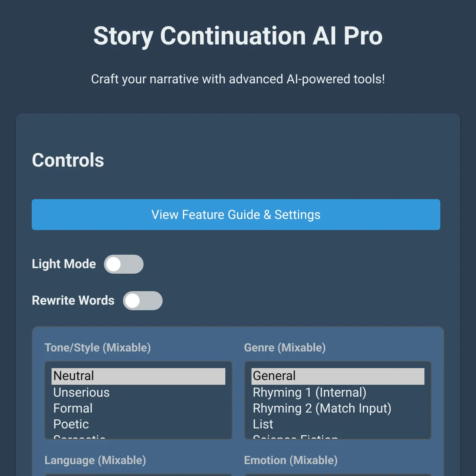This screenshot has height=476, width=476.
Task: Select the List genre option
Action: (x=263, y=424)
